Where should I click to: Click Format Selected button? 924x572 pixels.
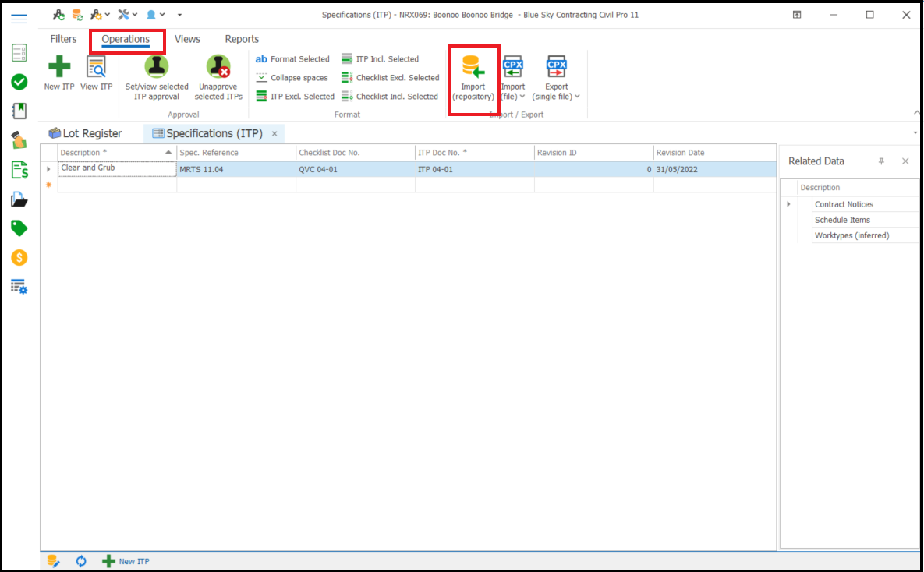(x=292, y=59)
